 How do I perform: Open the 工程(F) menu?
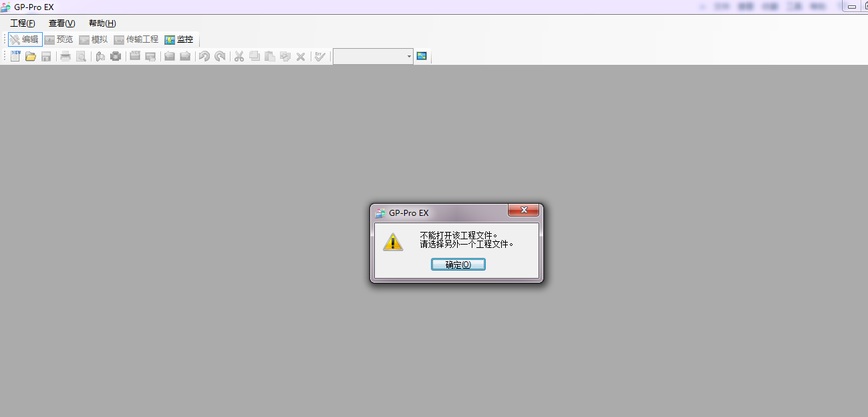pyautogui.click(x=22, y=23)
